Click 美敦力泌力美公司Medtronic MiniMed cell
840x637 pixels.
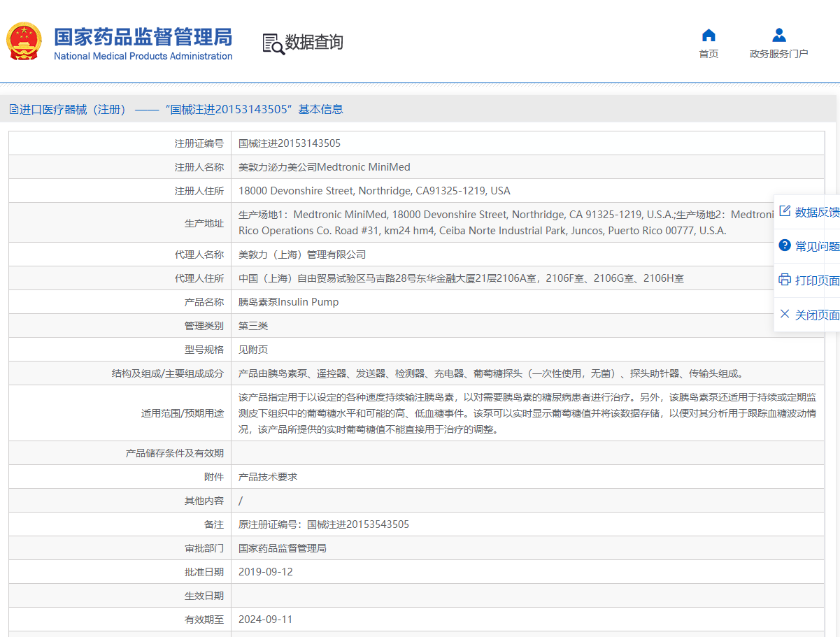click(528, 167)
